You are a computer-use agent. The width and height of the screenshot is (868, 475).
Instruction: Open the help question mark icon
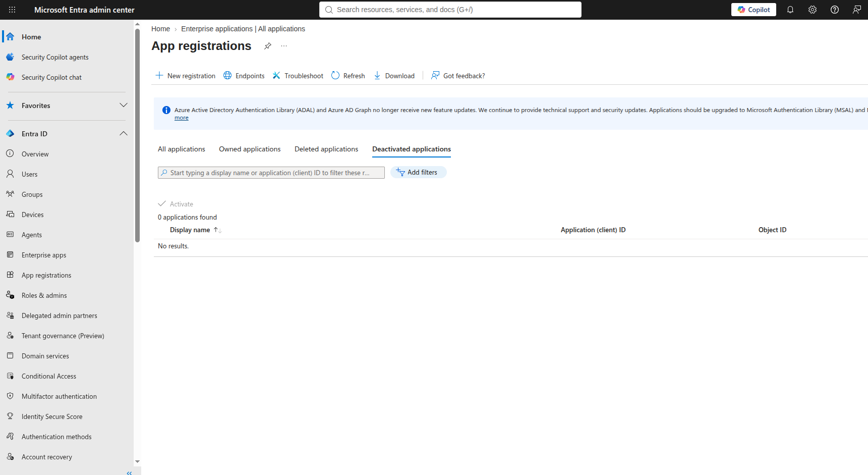835,10
